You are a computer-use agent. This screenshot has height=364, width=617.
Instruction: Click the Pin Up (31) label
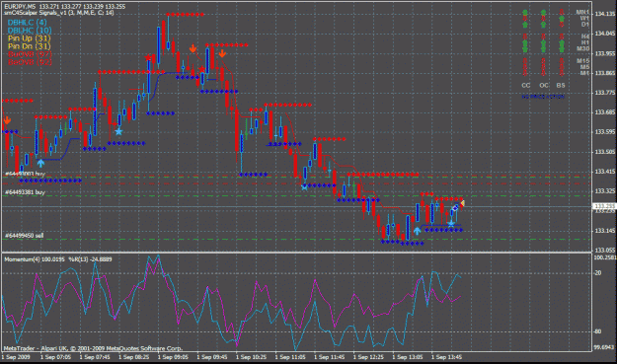(29, 38)
